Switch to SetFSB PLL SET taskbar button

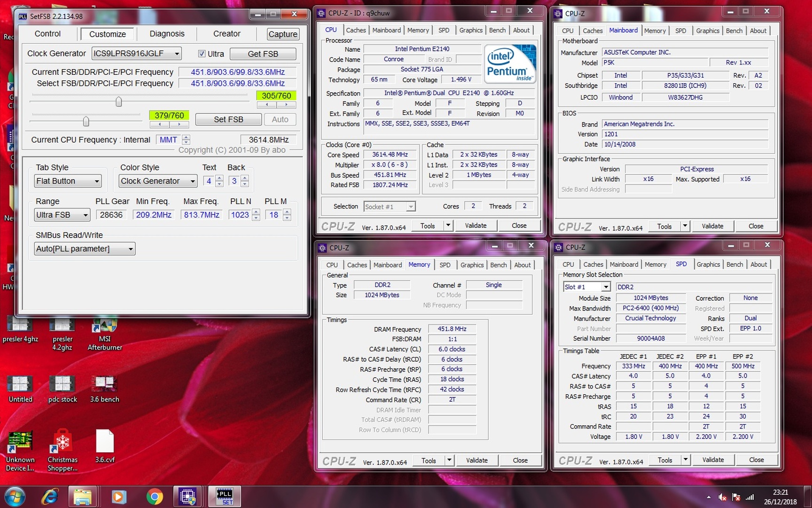(x=225, y=497)
